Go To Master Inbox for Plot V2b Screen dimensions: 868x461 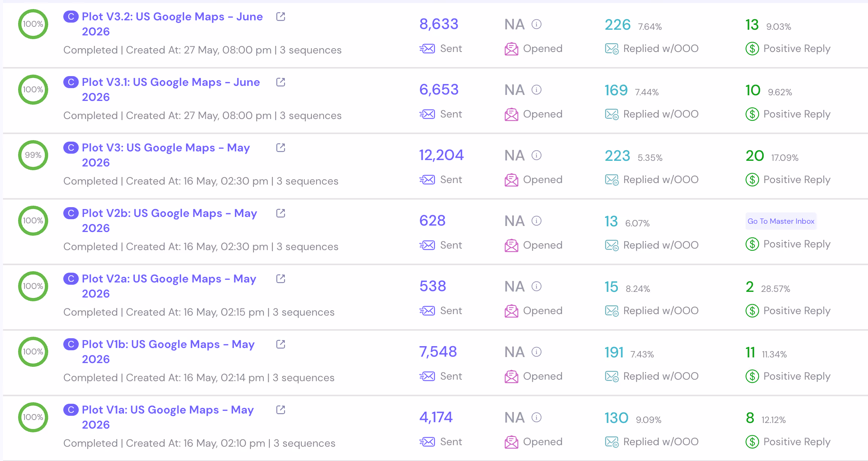click(x=781, y=221)
